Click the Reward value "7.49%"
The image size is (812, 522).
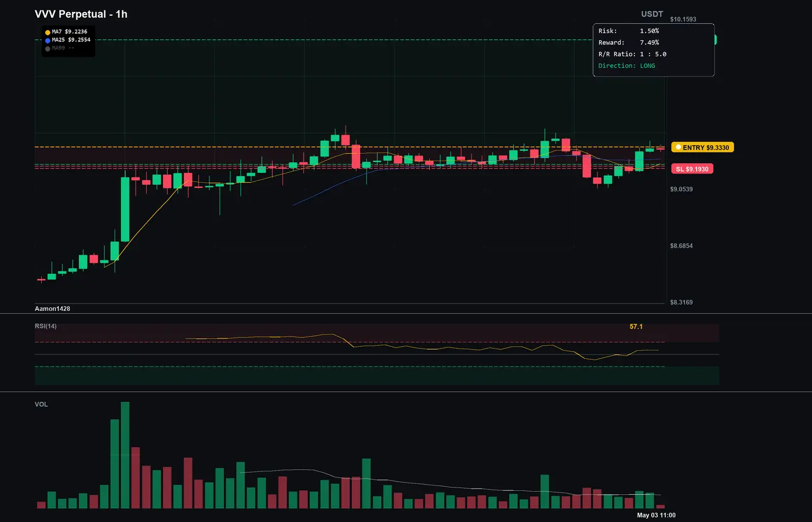[650, 42]
